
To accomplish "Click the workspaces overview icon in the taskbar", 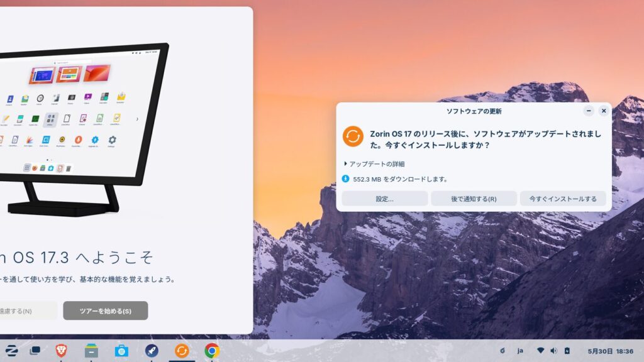I will (x=35, y=351).
